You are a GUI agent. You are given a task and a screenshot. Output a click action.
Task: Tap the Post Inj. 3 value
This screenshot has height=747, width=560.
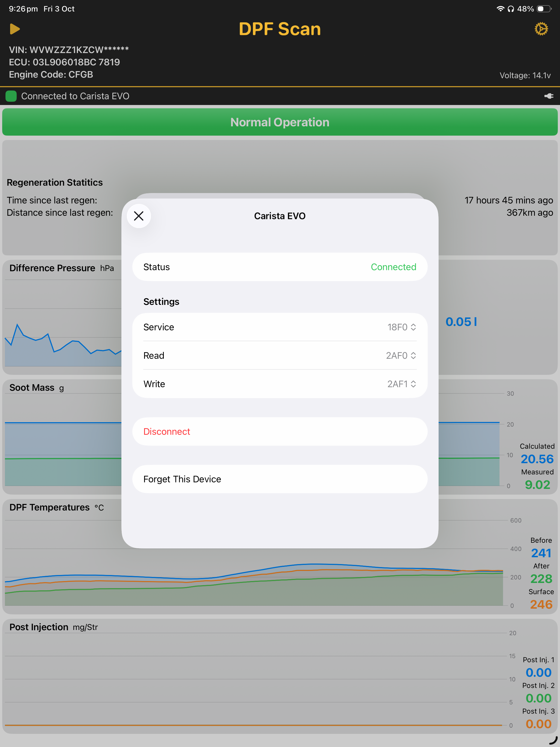pos(538,724)
